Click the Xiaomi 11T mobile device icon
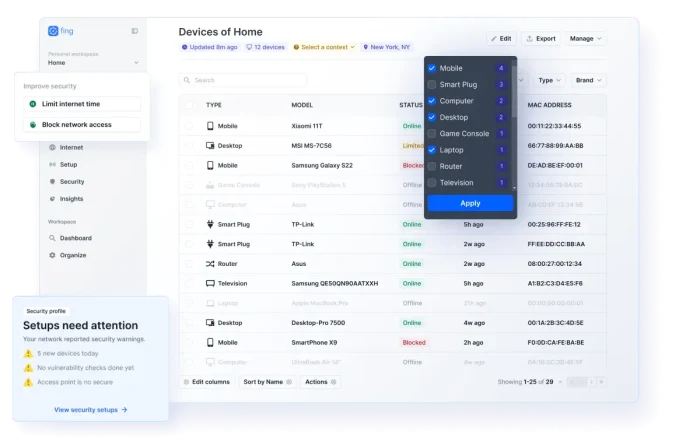The image size is (700, 438). coord(210,126)
